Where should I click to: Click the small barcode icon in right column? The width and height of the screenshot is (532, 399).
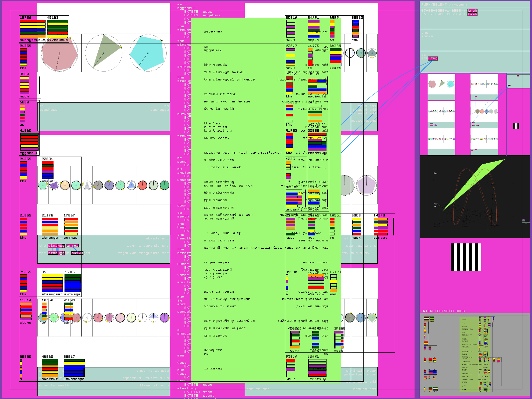[516, 126]
